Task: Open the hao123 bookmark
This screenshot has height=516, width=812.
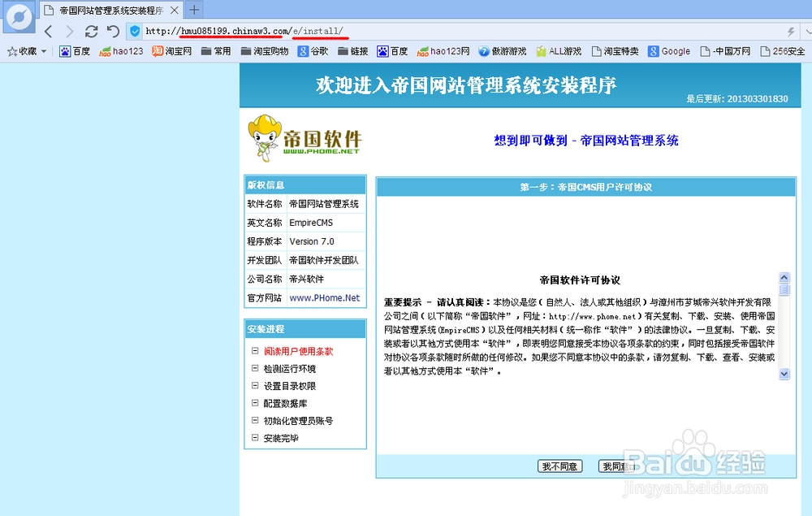Action: pos(121,51)
